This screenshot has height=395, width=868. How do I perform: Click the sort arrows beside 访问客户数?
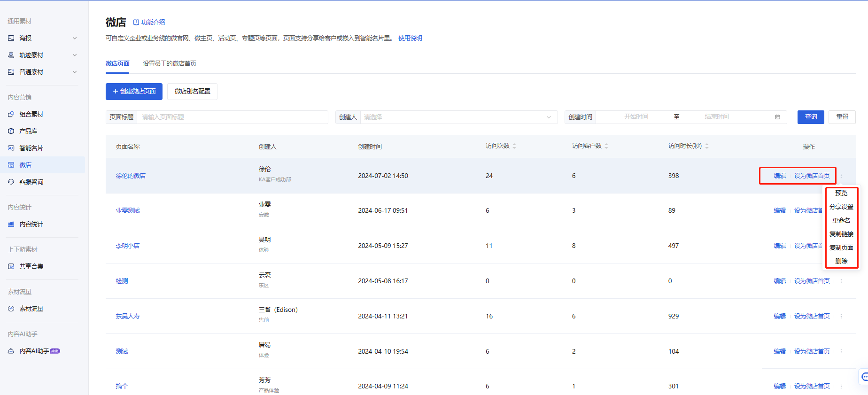[606, 146]
